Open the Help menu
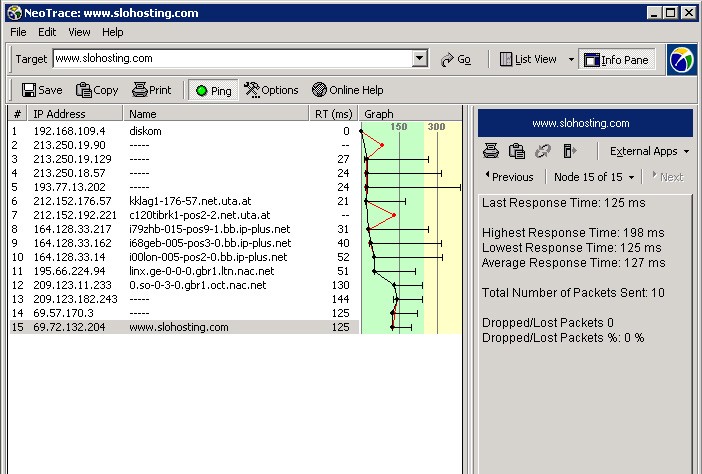This screenshot has height=474, width=702. [112, 32]
